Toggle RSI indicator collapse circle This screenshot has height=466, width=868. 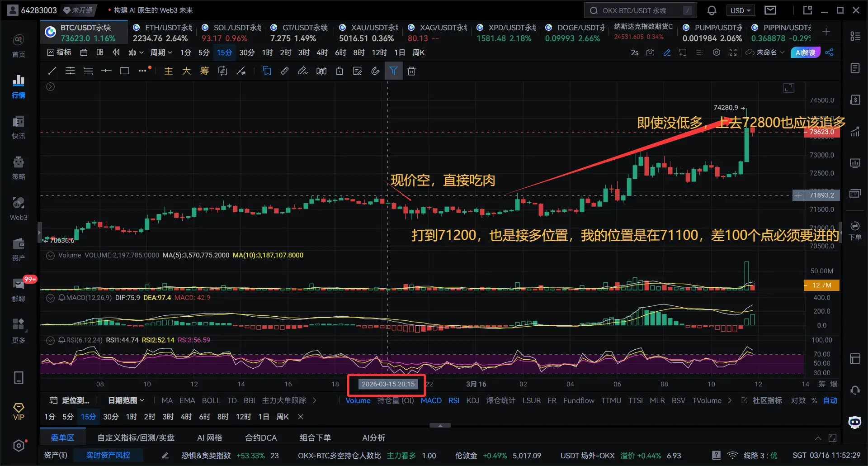coord(51,340)
